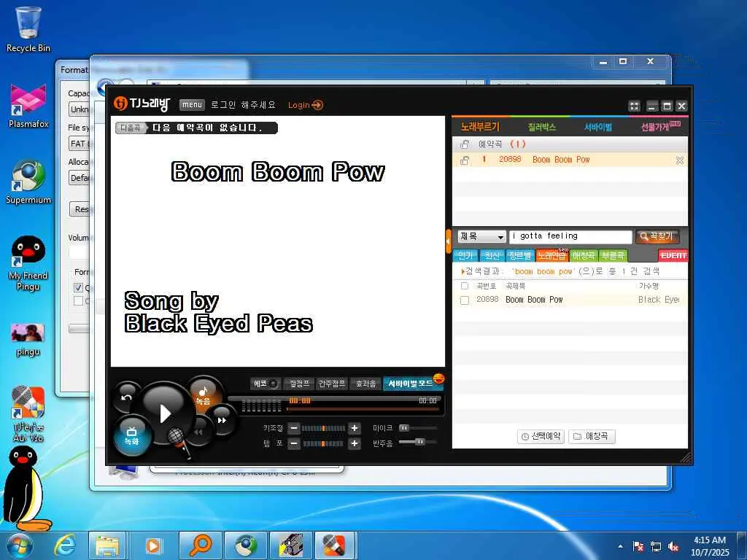
Task: Start audio recording with the 녹음 button
Action: coord(204,394)
